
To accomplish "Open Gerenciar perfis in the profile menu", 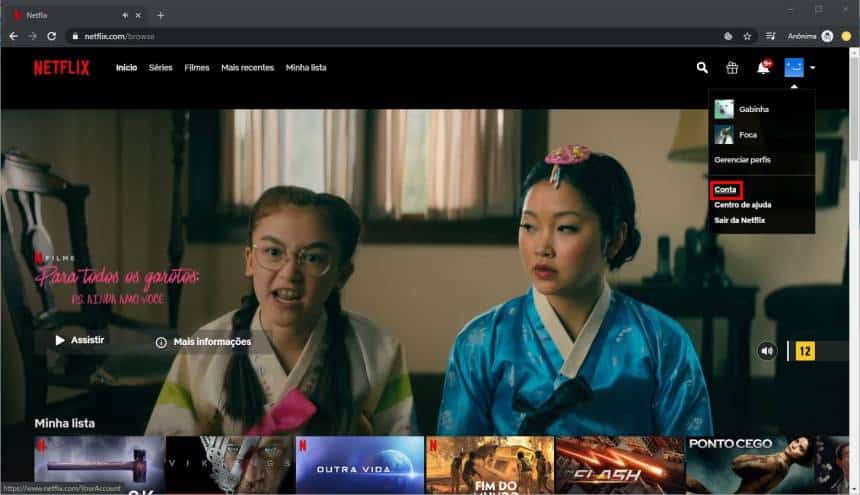I will [742, 160].
